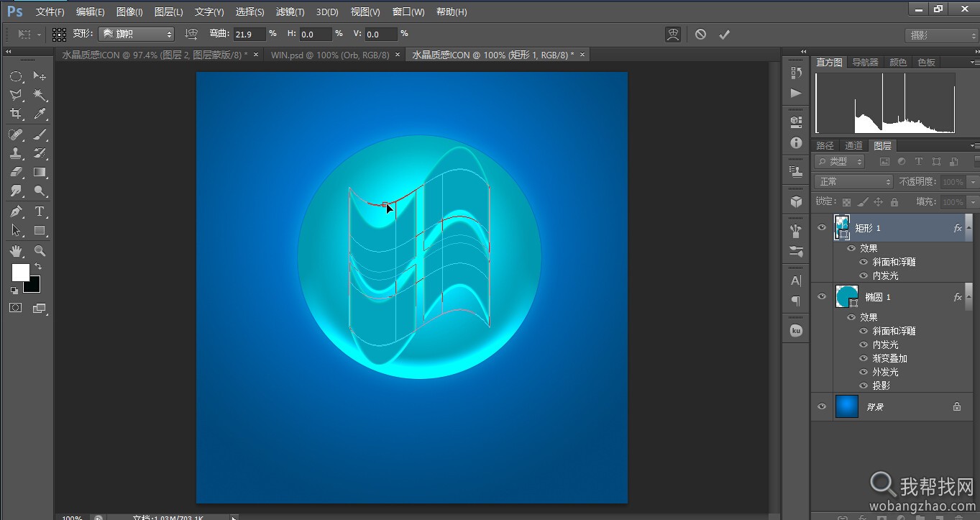Select the Hand tool
980x520 pixels.
point(16,250)
